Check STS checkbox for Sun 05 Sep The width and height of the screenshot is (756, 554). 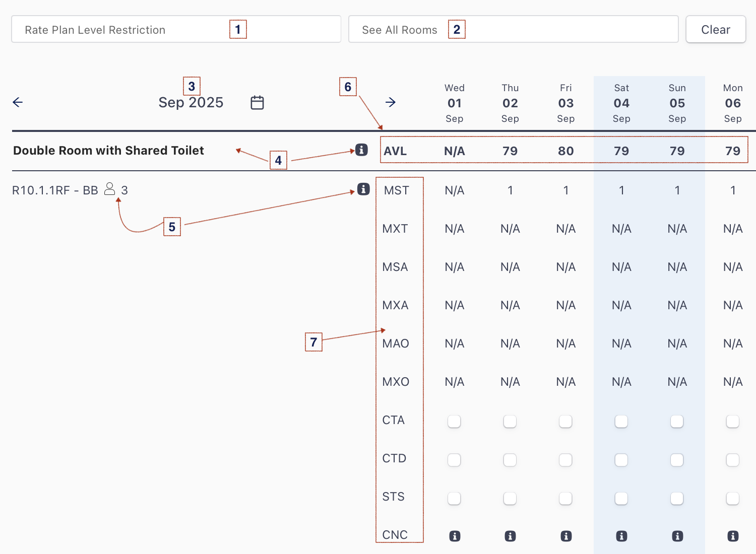click(x=677, y=498)
